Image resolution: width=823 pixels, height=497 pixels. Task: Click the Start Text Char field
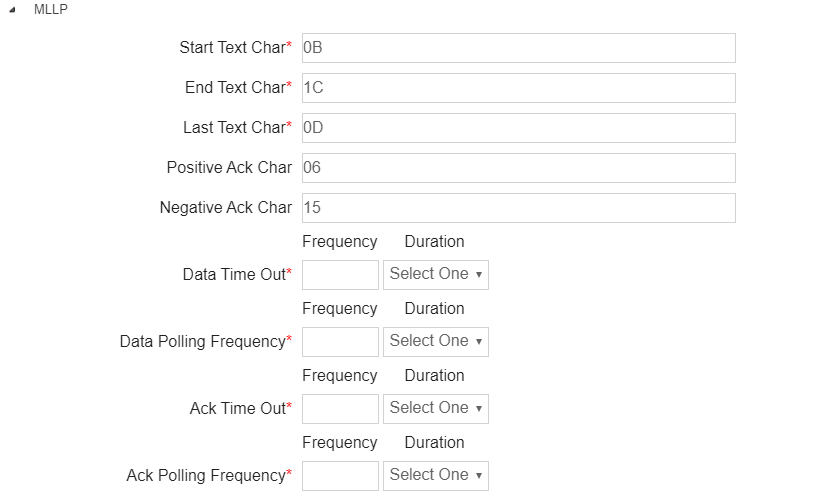point(518,48)
